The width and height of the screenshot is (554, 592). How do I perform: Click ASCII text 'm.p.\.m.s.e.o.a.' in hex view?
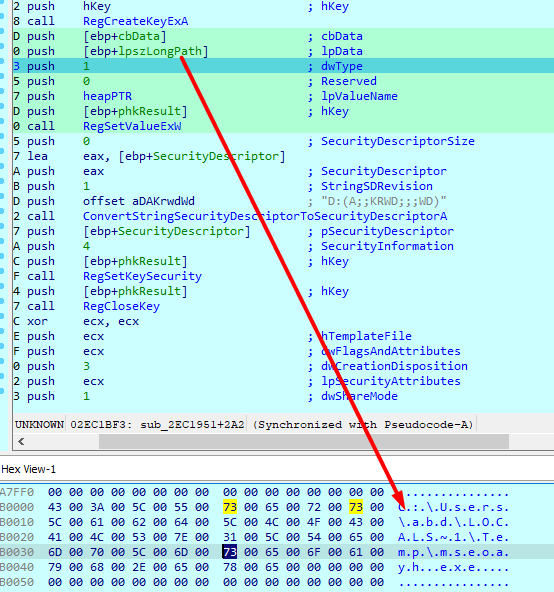pyautogui.click(x=453, y=552)
